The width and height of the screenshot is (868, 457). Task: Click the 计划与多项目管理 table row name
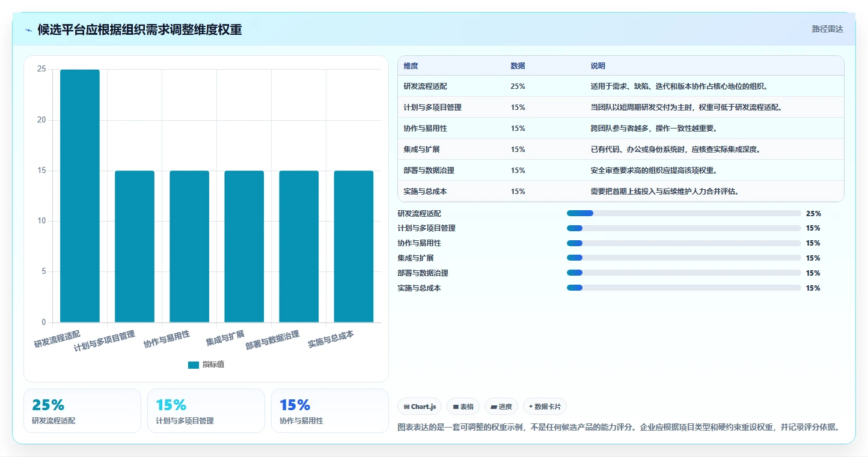pos(433,107)
